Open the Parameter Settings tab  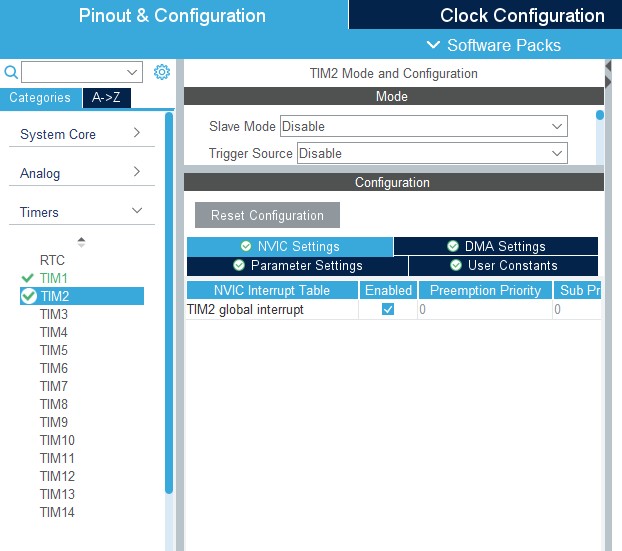(298, 265)
